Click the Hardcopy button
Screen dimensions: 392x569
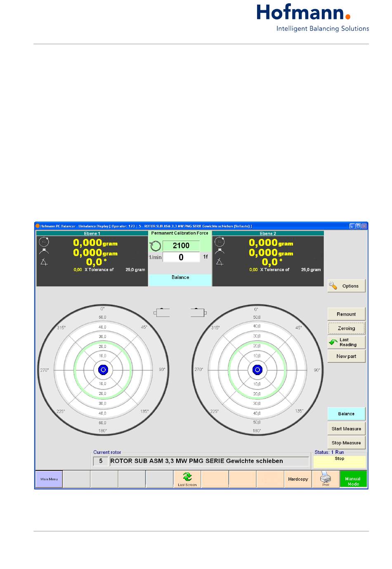[x=298, y=479]
